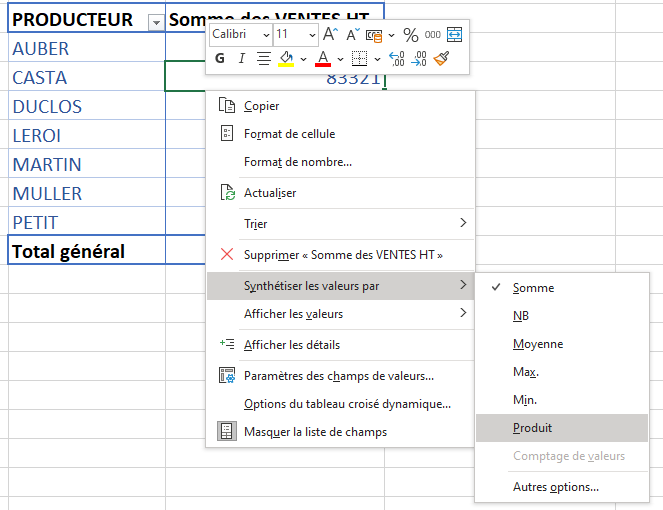
Task: Click the decrease font size icon
Action: [352, 34]
